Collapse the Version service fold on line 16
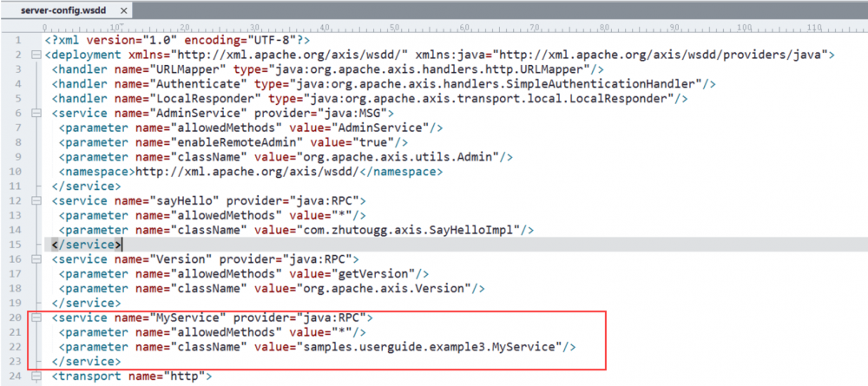 coord(36,259)
